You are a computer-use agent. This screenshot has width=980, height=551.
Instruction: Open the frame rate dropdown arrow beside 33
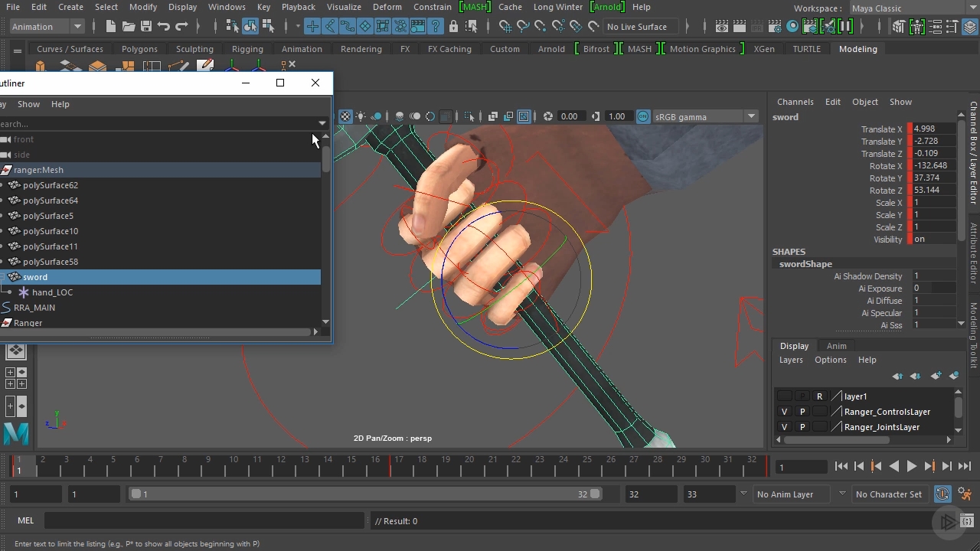(x=743, y=494)
